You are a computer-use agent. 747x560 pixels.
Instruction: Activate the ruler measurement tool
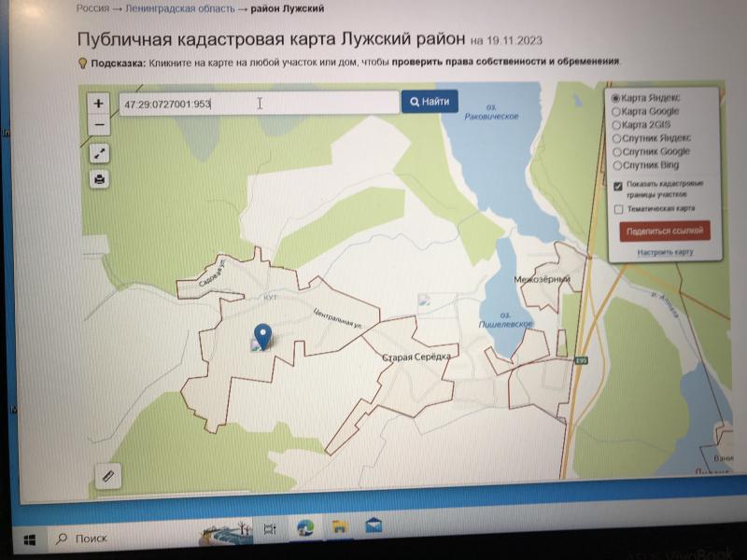(108, 476)
